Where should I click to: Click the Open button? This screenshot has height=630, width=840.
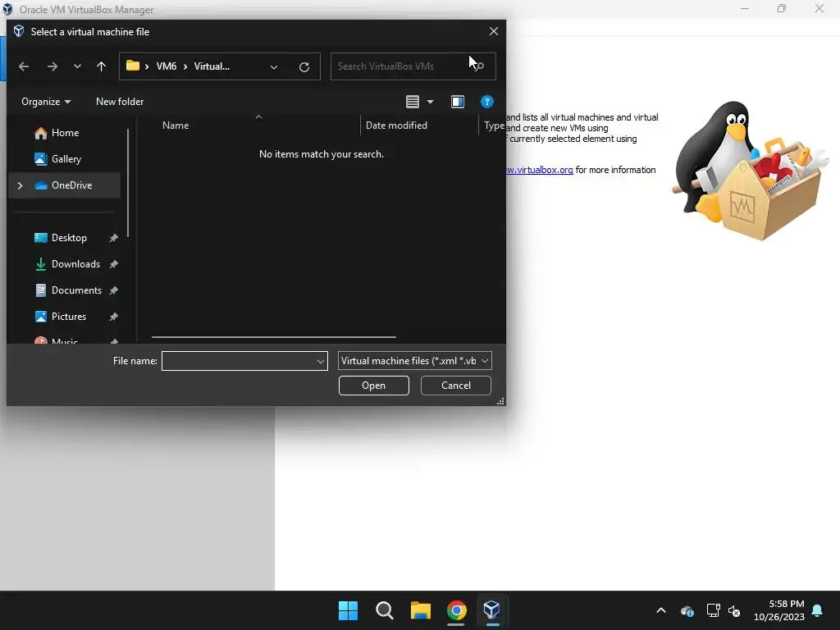(x=373, y=386)
